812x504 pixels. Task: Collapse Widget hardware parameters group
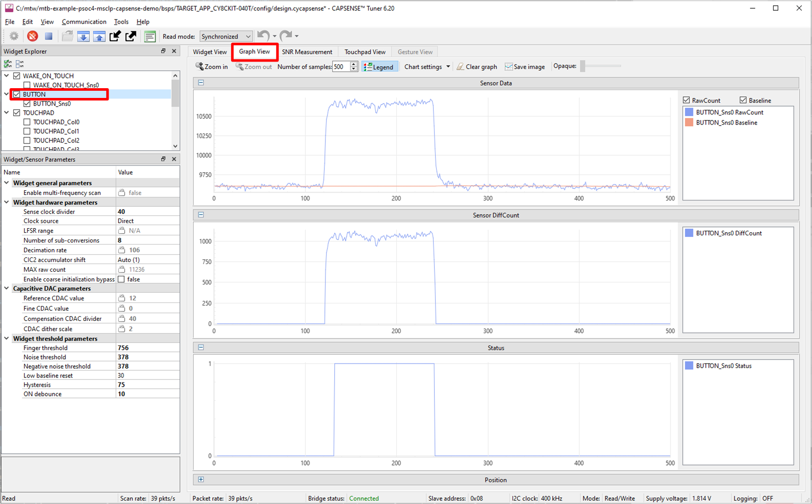point(7,203)
